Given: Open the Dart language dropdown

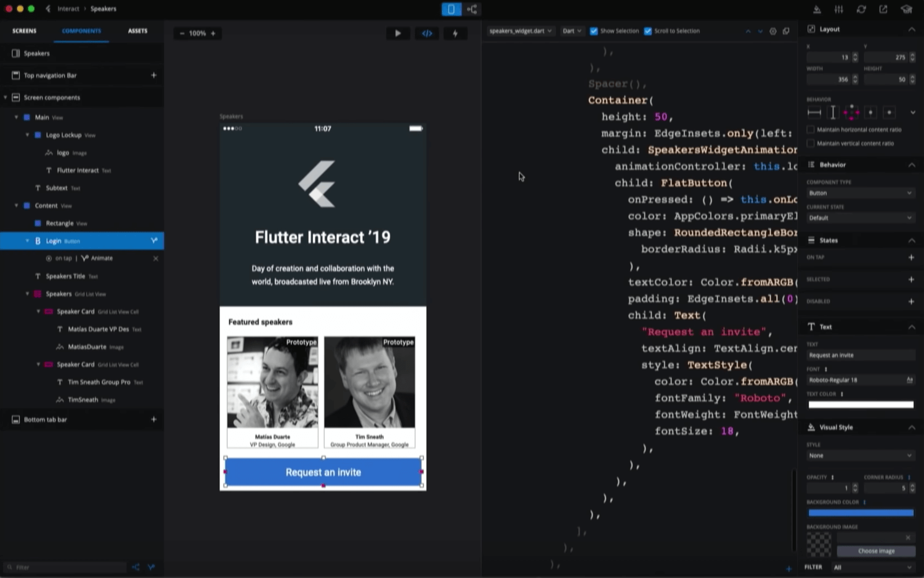Looking at the screenshot, I should tap(572, 31).
